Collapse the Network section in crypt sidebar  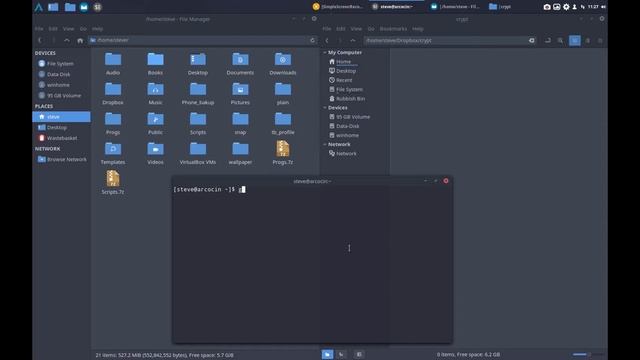coord(325,144)
